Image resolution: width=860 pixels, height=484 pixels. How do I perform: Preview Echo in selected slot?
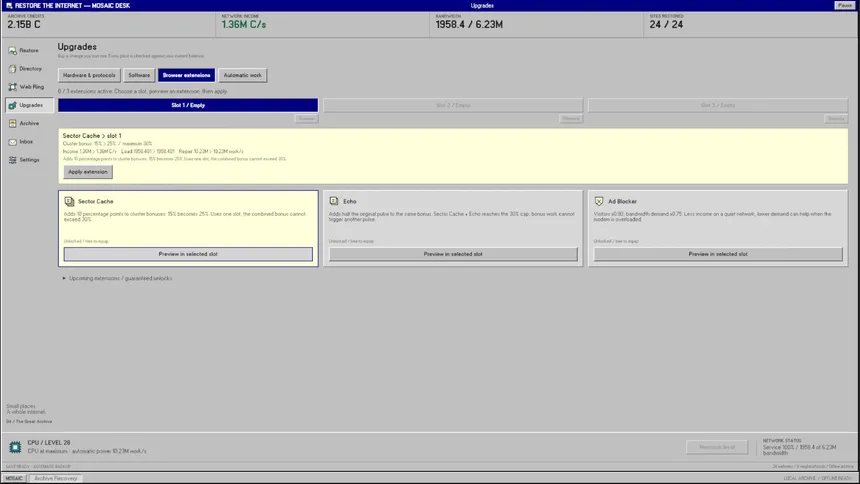point(453,254)
